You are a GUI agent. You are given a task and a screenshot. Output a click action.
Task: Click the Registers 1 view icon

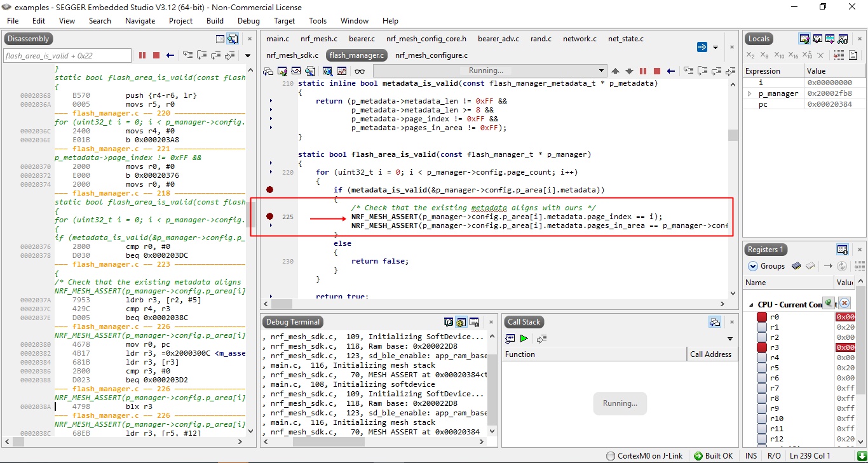[x=843, y=250]
